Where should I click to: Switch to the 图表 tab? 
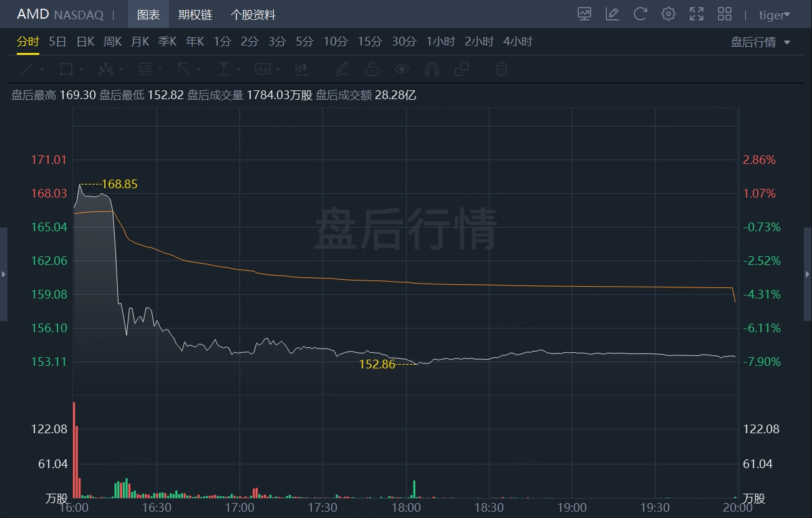[148, 14]
